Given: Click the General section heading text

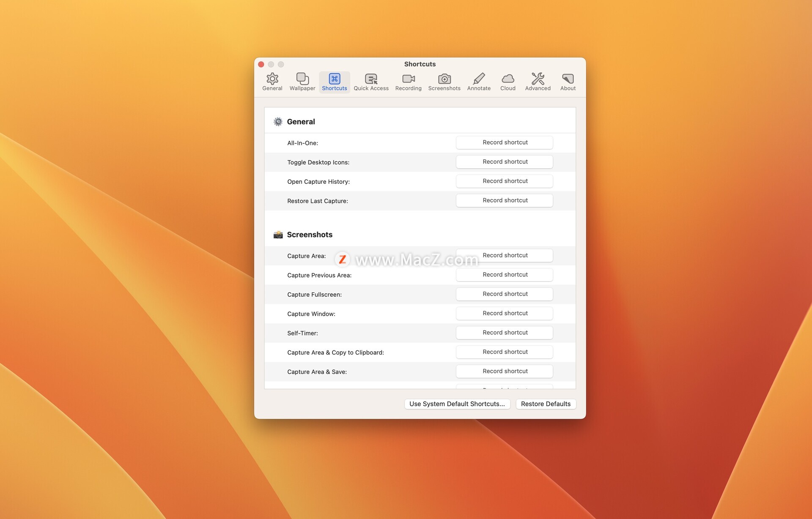Looking at the screenshot, I should (x=301, y=122).
